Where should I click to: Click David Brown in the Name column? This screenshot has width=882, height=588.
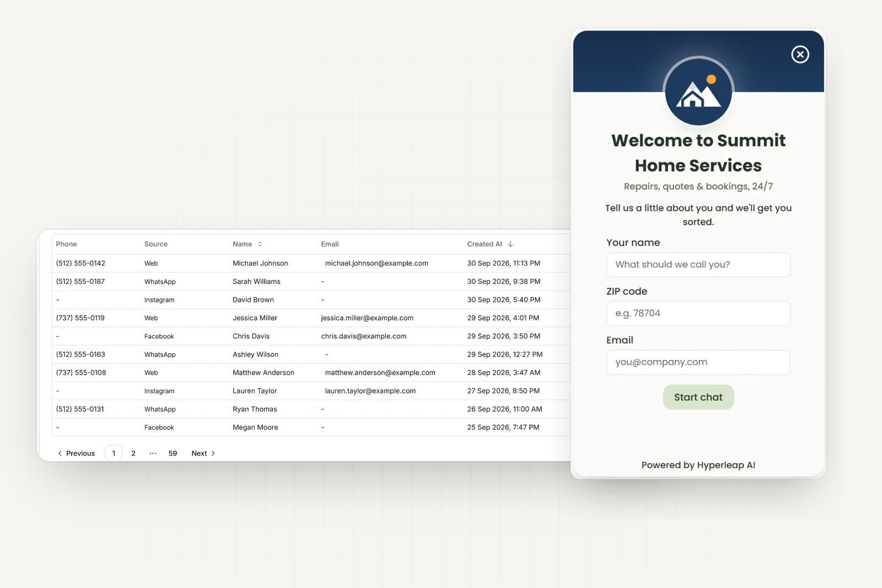pyautogui.click(x=253, y=300)
